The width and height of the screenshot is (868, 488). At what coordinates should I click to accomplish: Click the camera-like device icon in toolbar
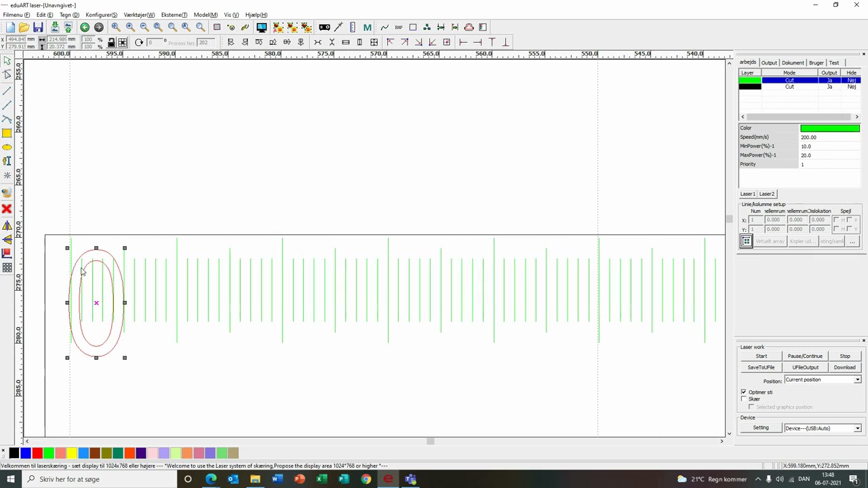324,27
